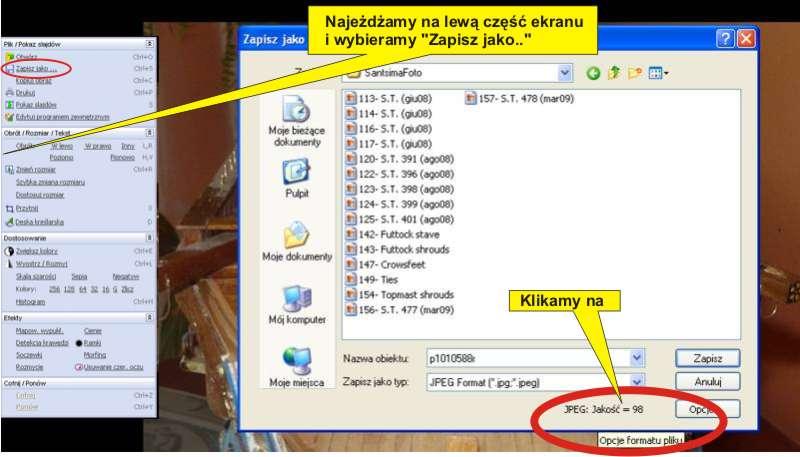Viewport: 800px width, 457px height.
Task: Create a new folder in the dialog
Action: click(x=634, y=73)
